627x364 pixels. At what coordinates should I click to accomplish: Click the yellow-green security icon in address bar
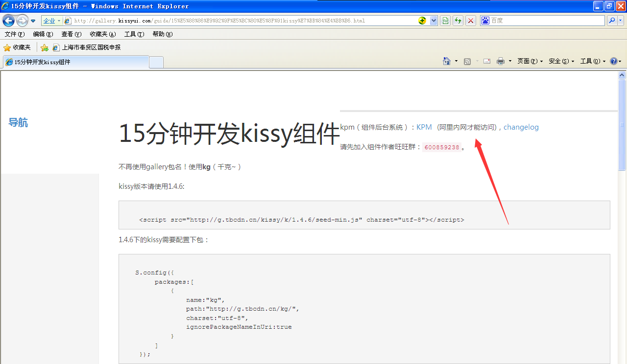[422, 21]
